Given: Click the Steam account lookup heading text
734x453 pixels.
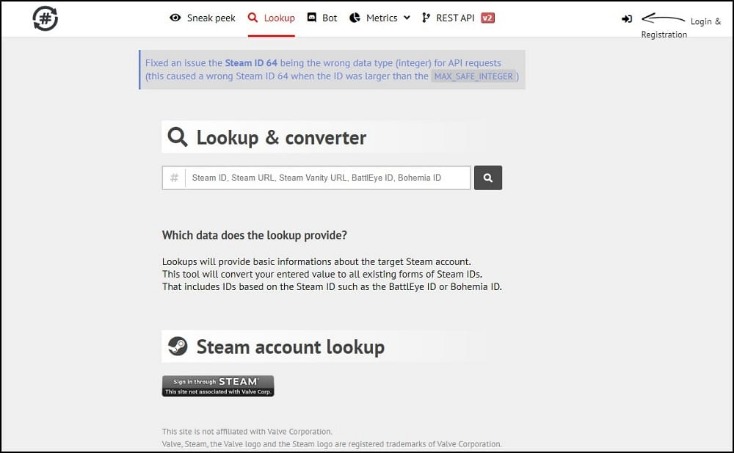Looking at the screenshot, I should click(x=290, y=347).
